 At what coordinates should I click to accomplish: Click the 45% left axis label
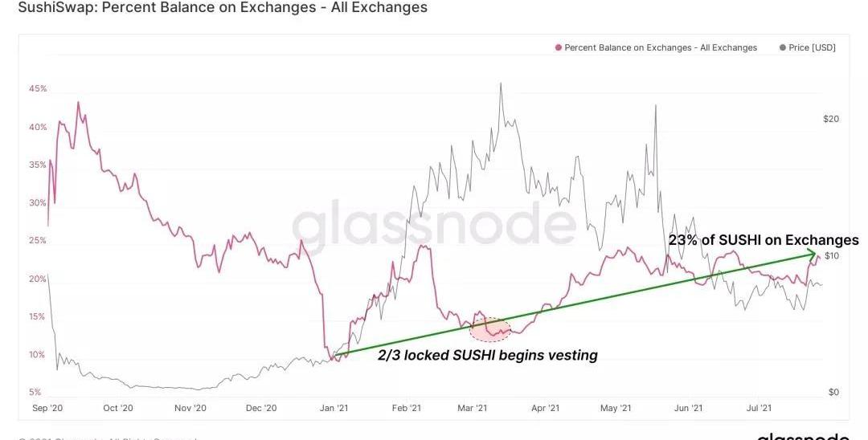click(38, 88)
